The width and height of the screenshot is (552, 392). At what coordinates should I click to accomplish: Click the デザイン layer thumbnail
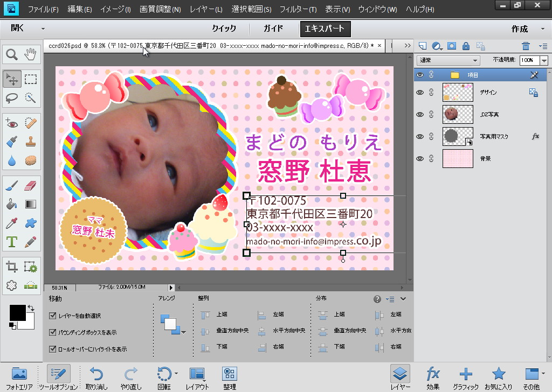458,92
